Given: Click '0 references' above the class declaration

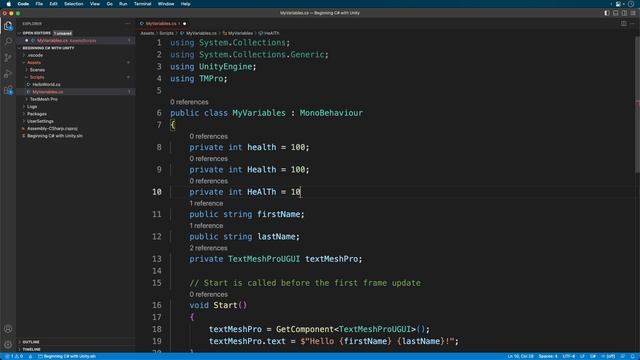Looking at the screenshot, I should (189, 102).
